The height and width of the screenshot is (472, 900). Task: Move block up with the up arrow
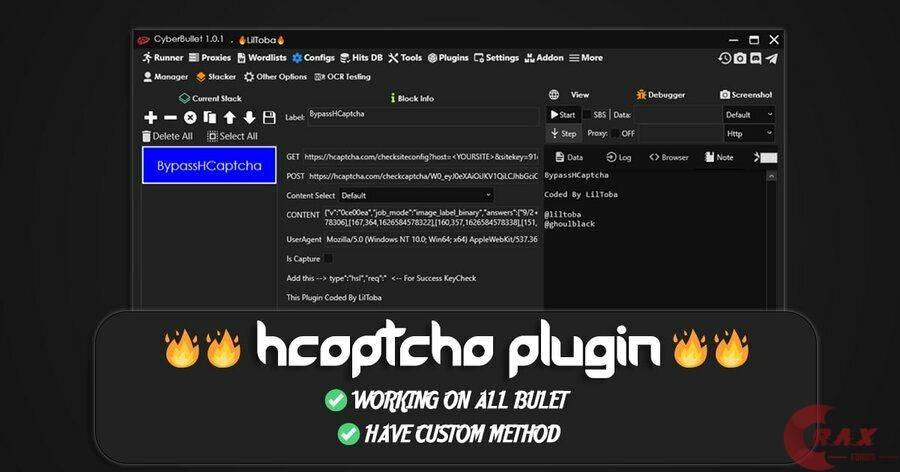coord(230,118)
